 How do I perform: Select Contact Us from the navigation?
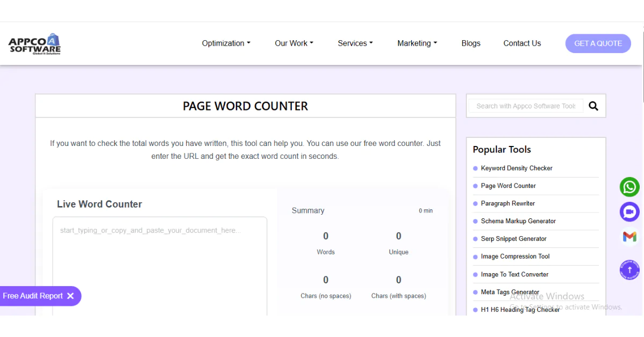click(522, 43)
